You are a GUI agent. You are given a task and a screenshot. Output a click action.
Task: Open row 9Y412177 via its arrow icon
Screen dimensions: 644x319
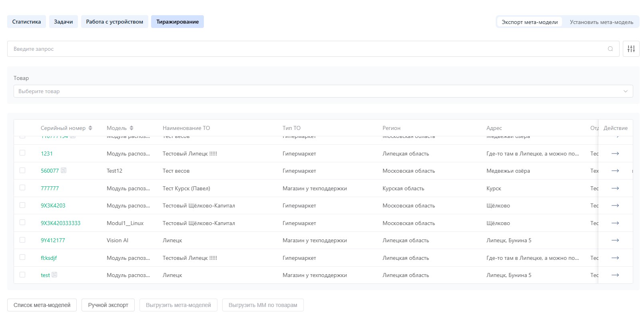[x=615, y=240]
